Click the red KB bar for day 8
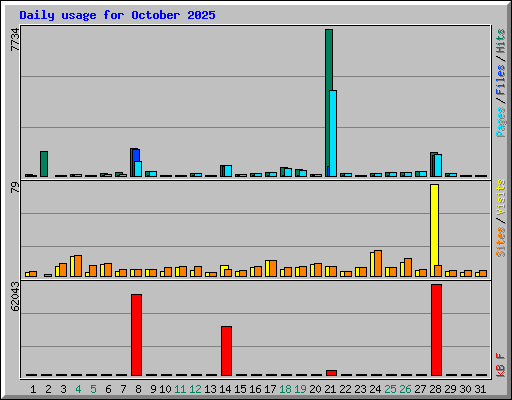The height and width of the screenshot is (400, 512). (x=136, y=335)
